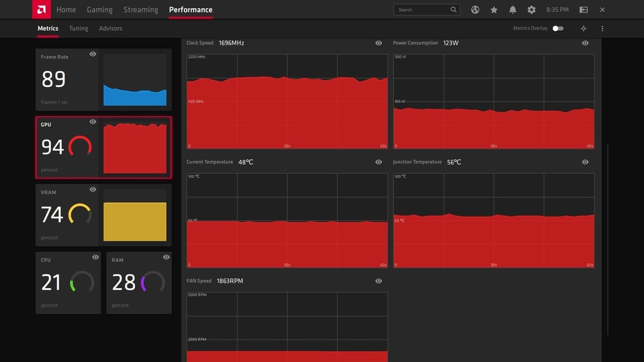Open the settings gear
Viewport: 644px width, 362px height.
532,10
